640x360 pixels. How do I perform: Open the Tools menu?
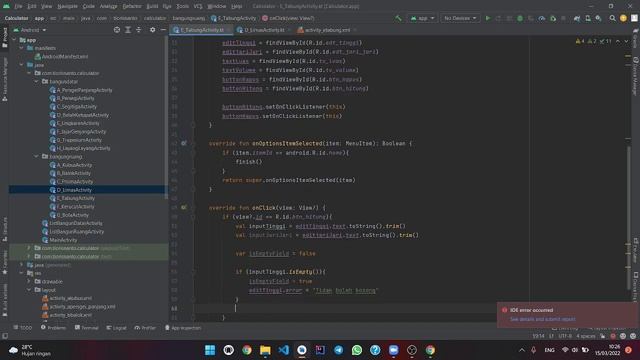pyautogui.click(x=182, y=6)
